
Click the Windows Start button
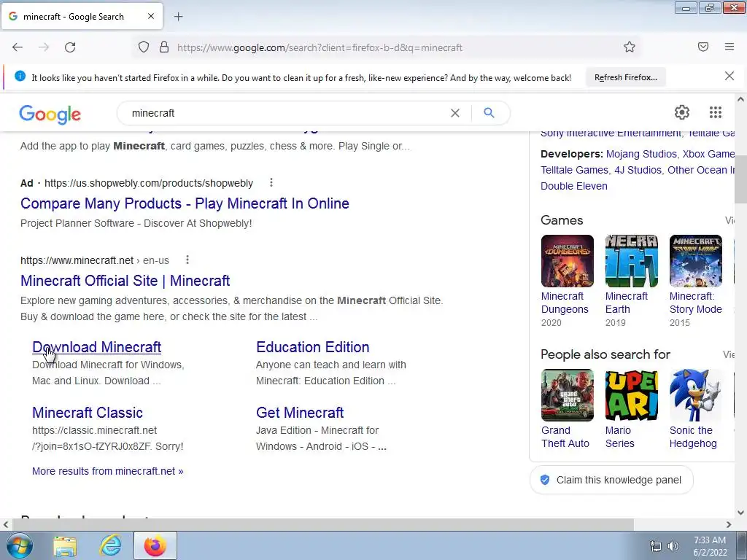(18, 545)
